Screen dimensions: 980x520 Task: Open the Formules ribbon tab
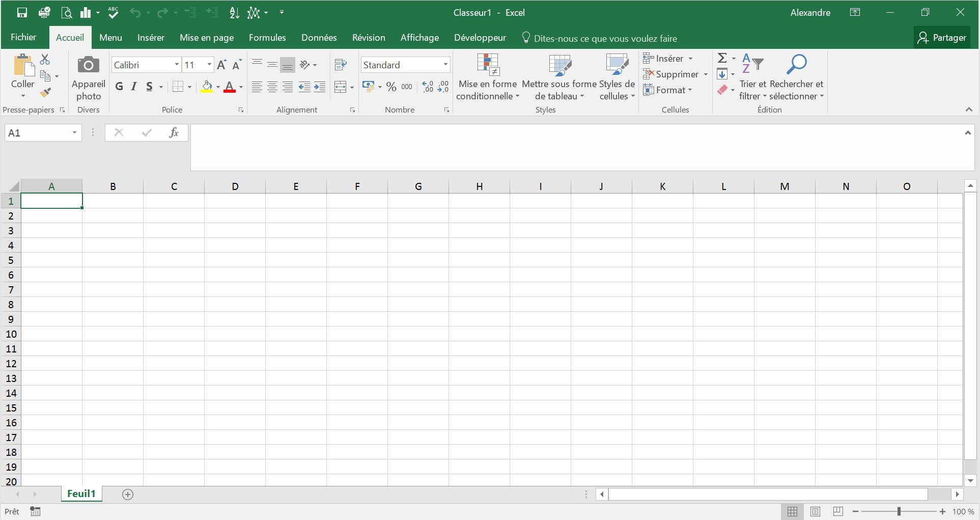point(267,38)
